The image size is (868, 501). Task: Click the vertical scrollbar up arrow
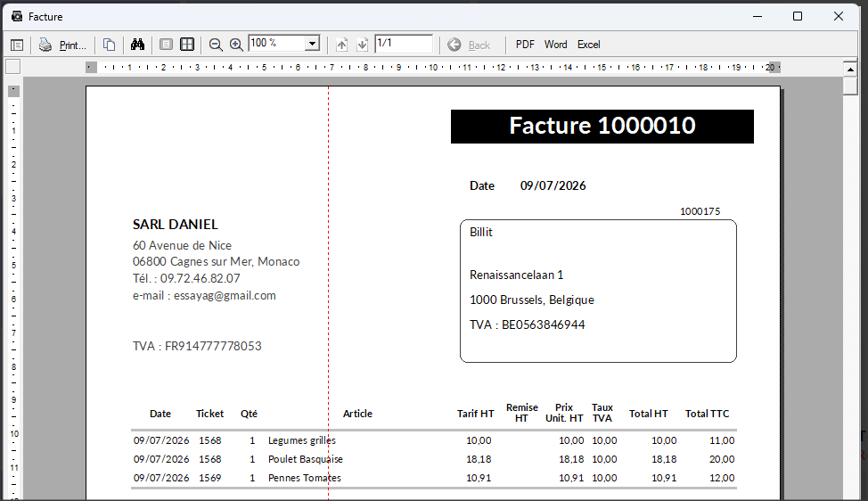pyautogui.click(x=850, y=70)
